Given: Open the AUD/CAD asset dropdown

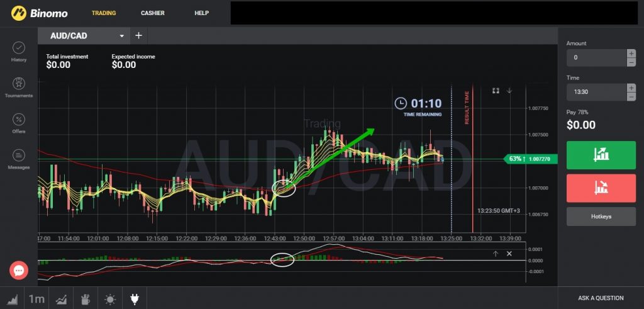Looking at the screenshot, I should (84, 36).
